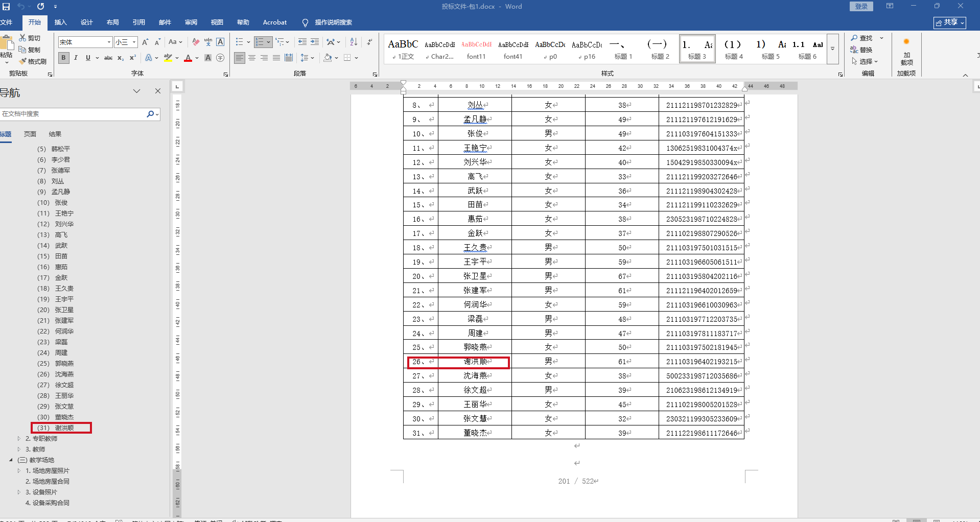The width and height of the screenshot is (980, 522).
Task: Click the text effects (outlined A) icon
Action: click(x=149, y=58)
